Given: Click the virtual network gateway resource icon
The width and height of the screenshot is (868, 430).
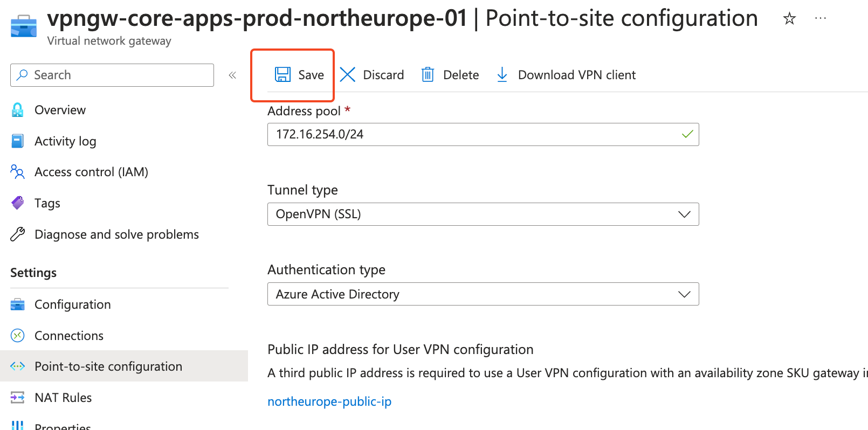Looking at the screenshot, I should coord(24,26).
